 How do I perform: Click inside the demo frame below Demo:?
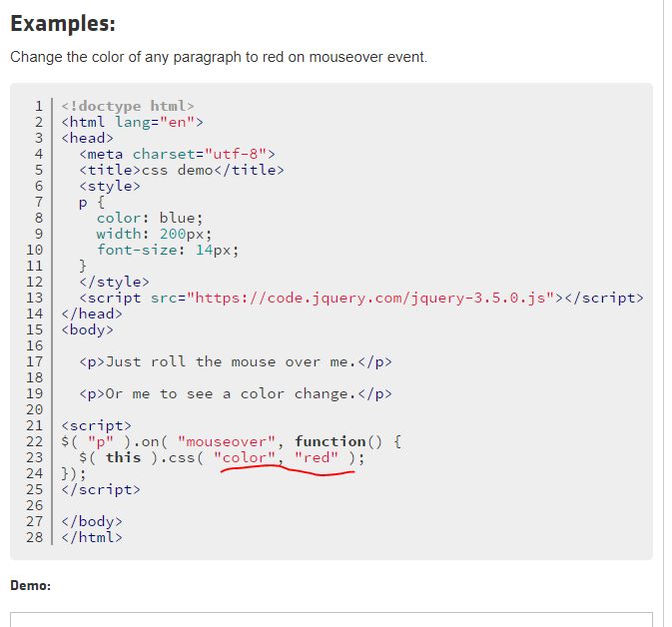coord(332,620)
